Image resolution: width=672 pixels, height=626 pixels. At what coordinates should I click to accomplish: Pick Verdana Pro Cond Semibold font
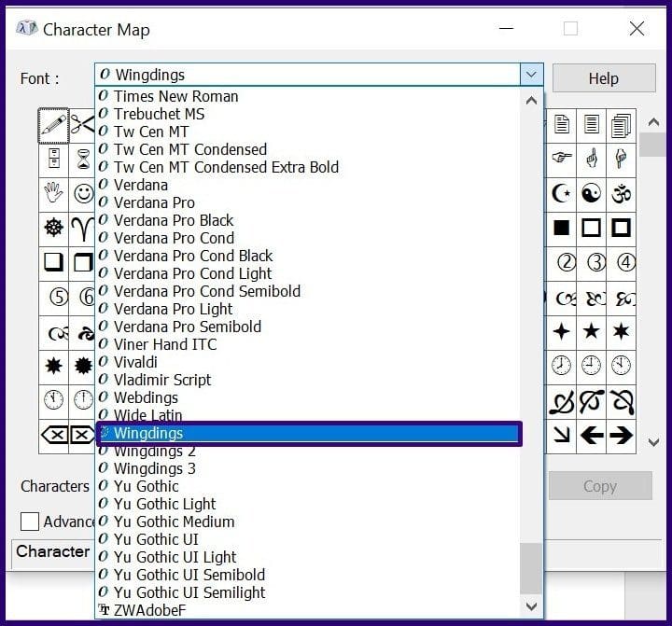pyautogui.click(x=308, y=291)
